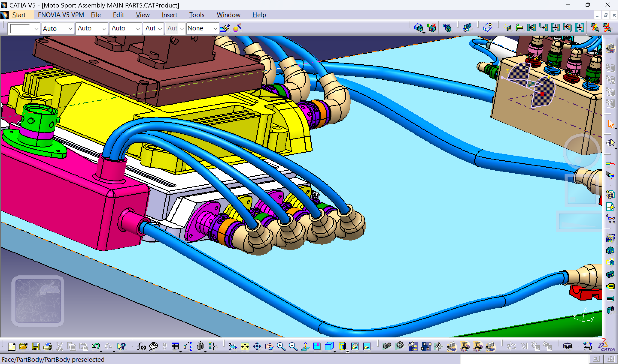Activate the Fit All In view tool
This screenshot has width=618, height=364.
pos(245,347)
